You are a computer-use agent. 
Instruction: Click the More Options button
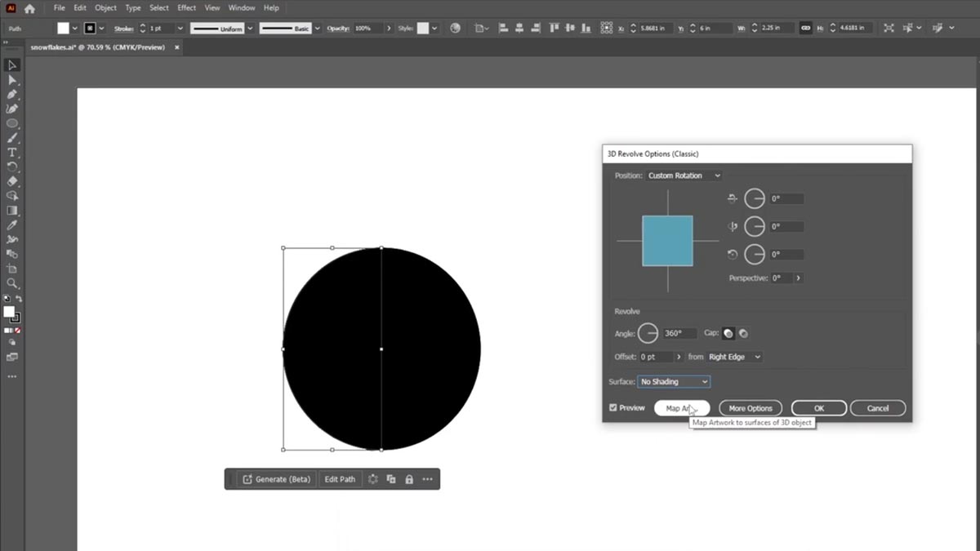(750, 408)
